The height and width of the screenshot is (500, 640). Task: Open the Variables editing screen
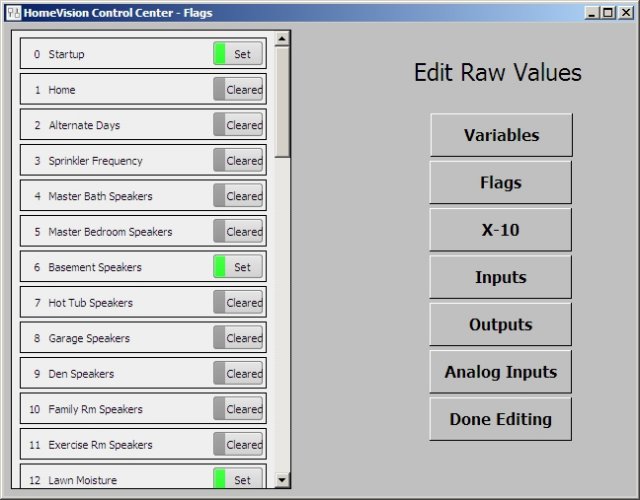tap(501, 135)
